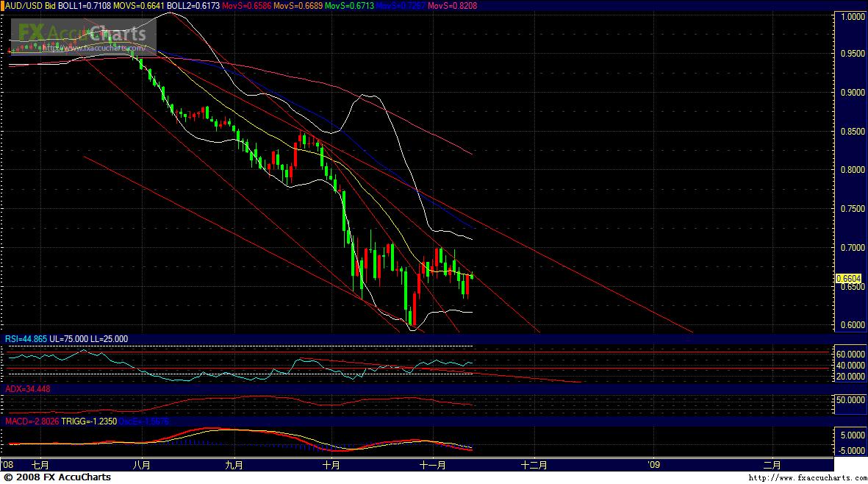Click the 40.0000 RSI axis value
This screenshot has height=484, width=868.
point(850,366)
